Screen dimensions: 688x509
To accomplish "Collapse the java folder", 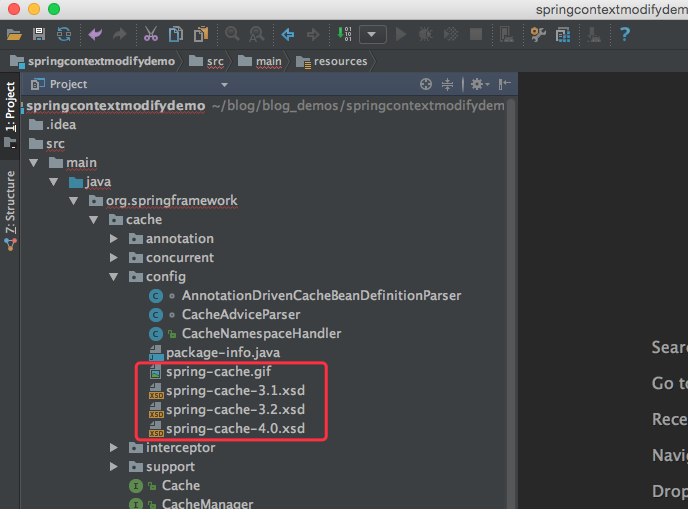I will (x=54, y=182).
